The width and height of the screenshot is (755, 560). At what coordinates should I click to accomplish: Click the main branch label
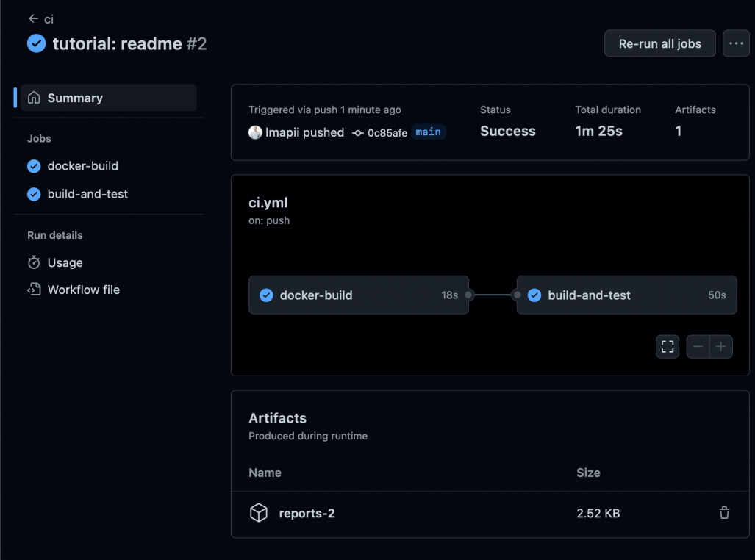tap(428, 132)
